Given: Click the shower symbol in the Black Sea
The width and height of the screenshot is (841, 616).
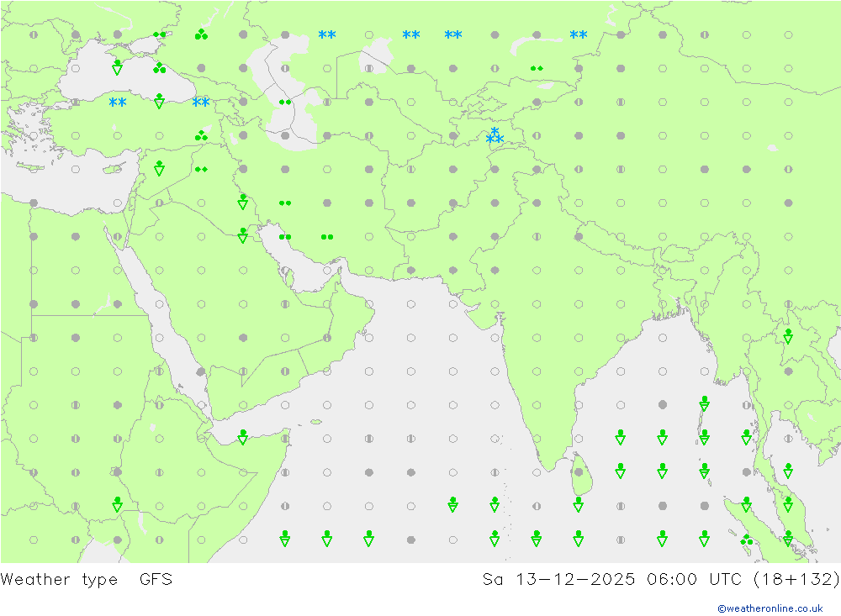Looking at the screenshot, I should (x=117, y=67).
